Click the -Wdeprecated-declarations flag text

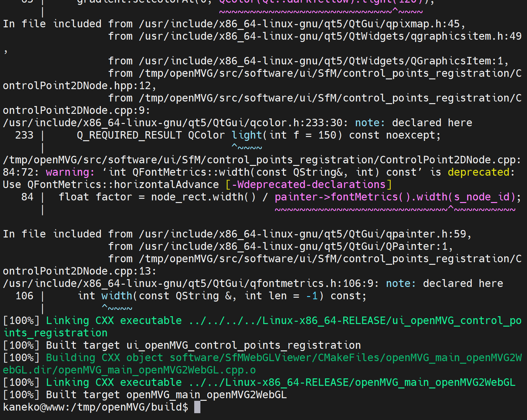pos(308,184)
